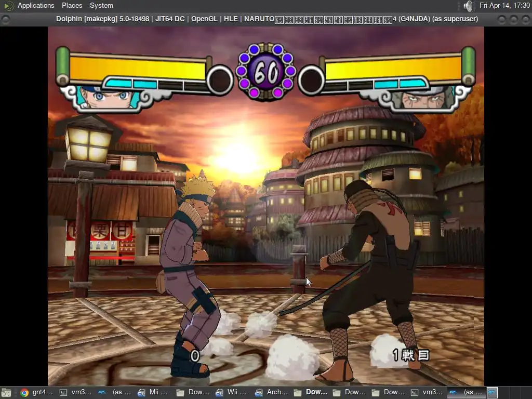This screenshot has height=399, width=532.
Task: Click the round timer showing 60
Action: (x=266, y=71)
